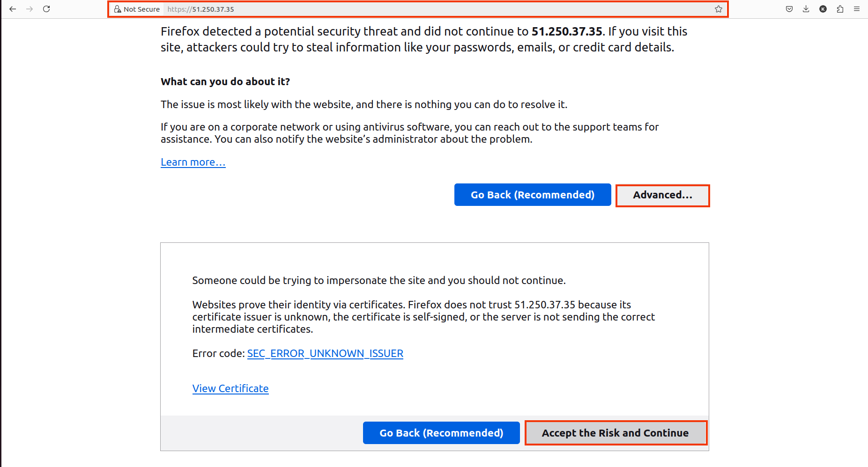Image resolution: width=868 pixels, height=467 pixels.
Task: Open the View Certificate link
Action: click(230, 388)
